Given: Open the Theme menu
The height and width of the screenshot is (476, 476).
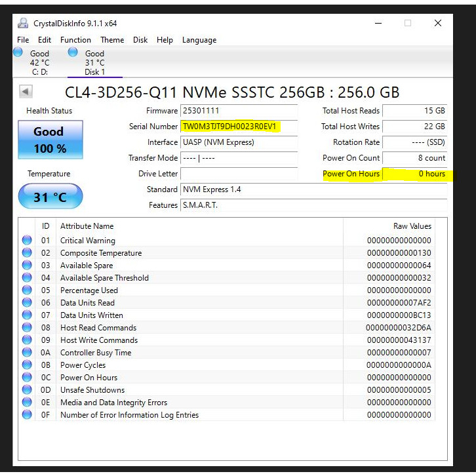Looking at the screenshot, I should (x=112, y=40).
